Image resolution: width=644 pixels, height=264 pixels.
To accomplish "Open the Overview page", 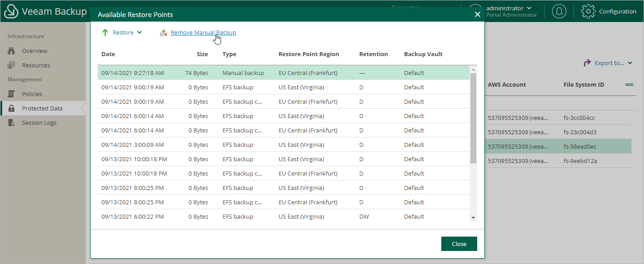I will (35, 51).
